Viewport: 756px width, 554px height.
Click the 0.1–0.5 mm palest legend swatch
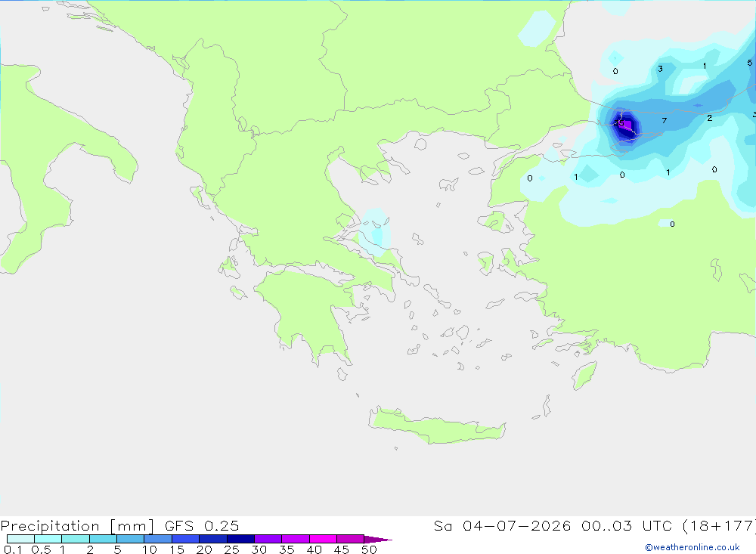20,539
